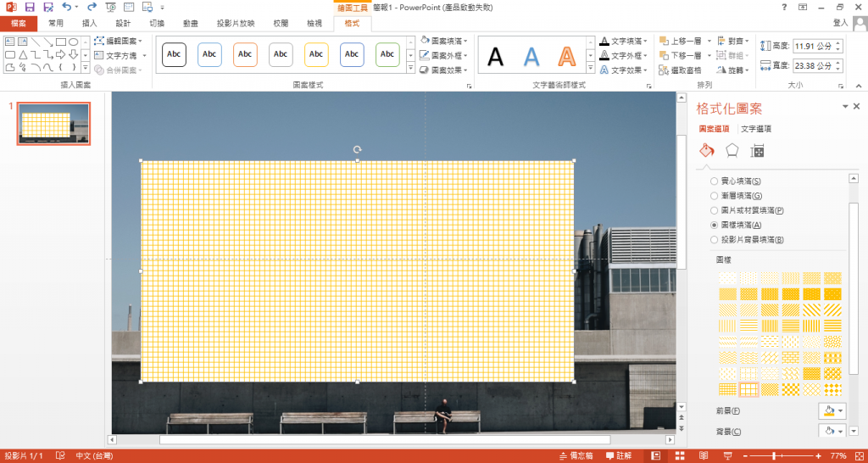Click 文字方塊 text box button

120,55
